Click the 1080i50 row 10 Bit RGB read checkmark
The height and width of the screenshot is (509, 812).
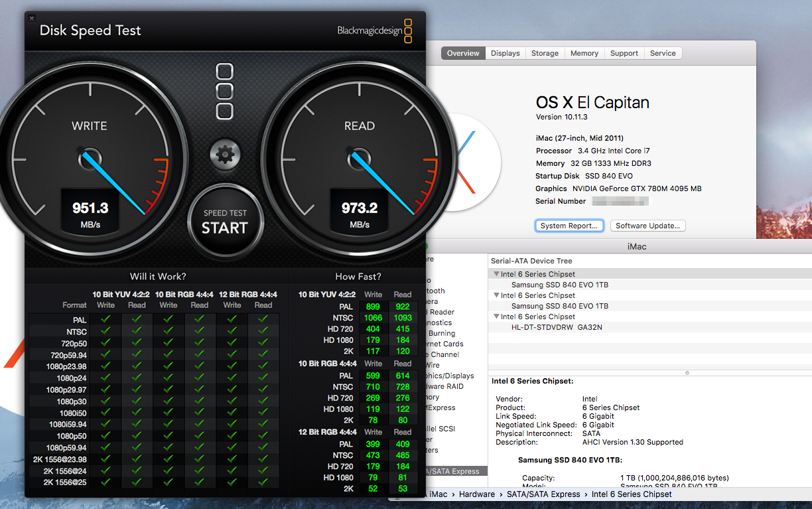[200, 413]
